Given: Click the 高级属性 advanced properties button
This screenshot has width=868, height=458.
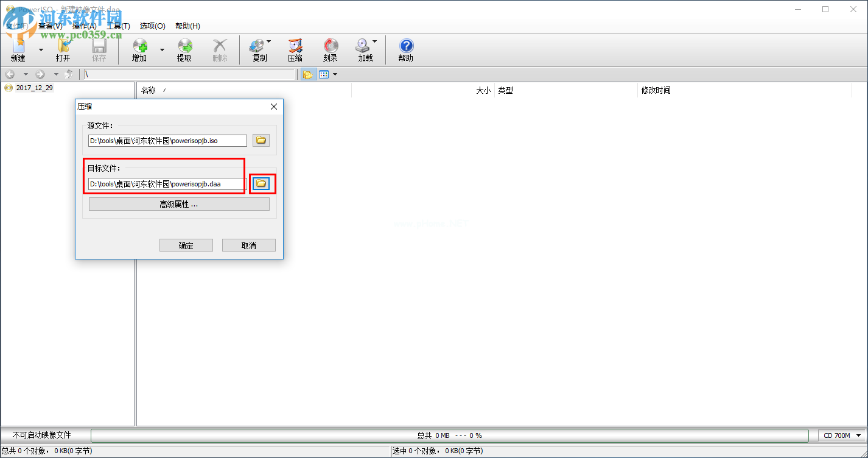Looking at the screenshot, I should tap(179, 205).
